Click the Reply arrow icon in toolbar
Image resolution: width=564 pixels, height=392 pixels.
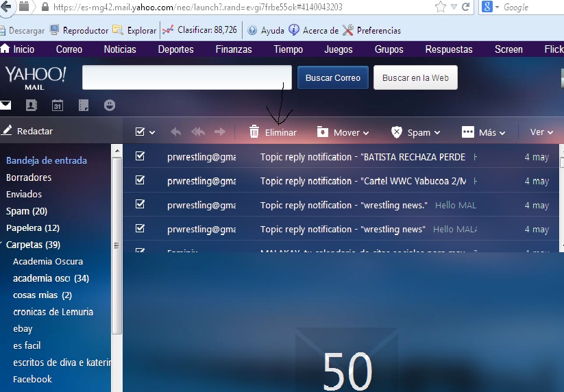coord(175,132)
